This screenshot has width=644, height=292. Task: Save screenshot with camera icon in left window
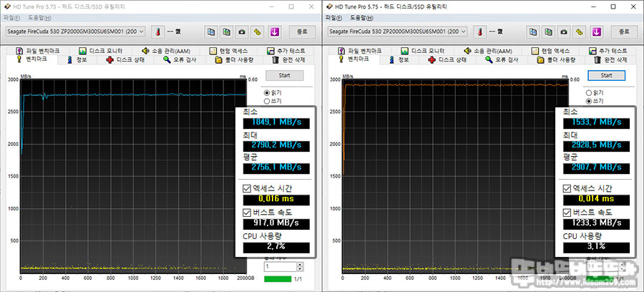tap(243, 31)
